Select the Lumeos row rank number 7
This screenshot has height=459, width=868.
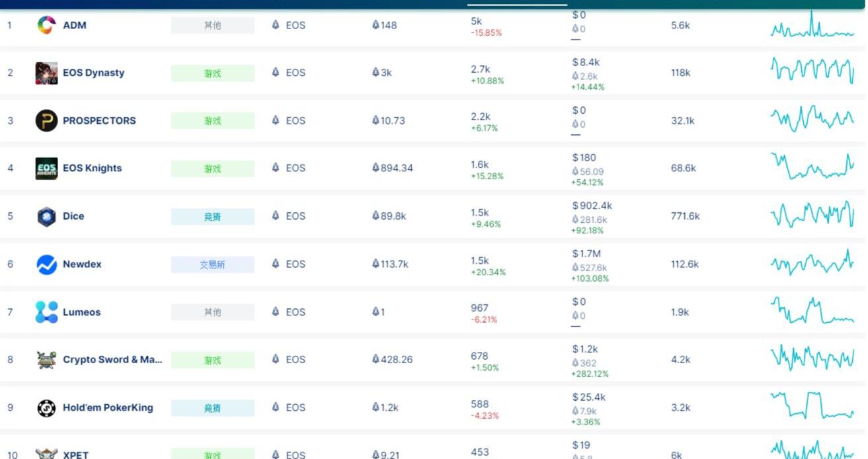(10, 312)
